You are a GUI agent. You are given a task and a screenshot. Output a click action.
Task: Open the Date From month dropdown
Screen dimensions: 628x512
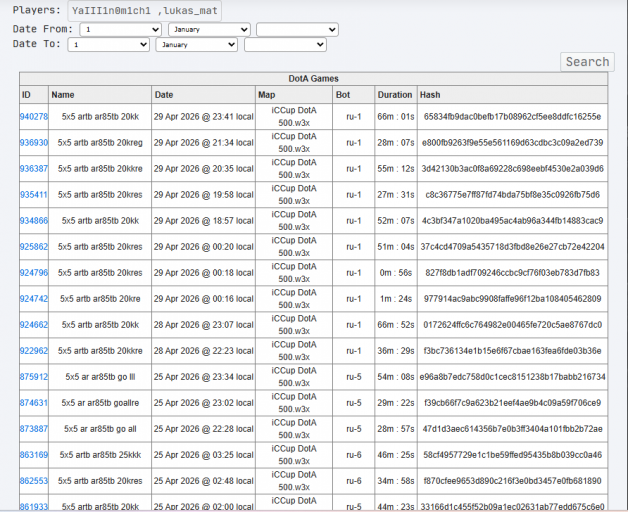pos(209,30)
